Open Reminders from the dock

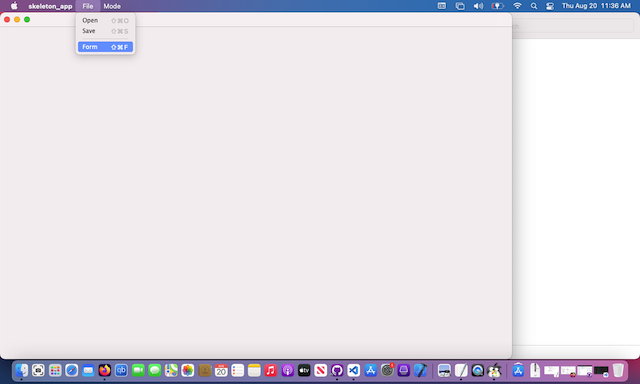click(x=238, y=371)
